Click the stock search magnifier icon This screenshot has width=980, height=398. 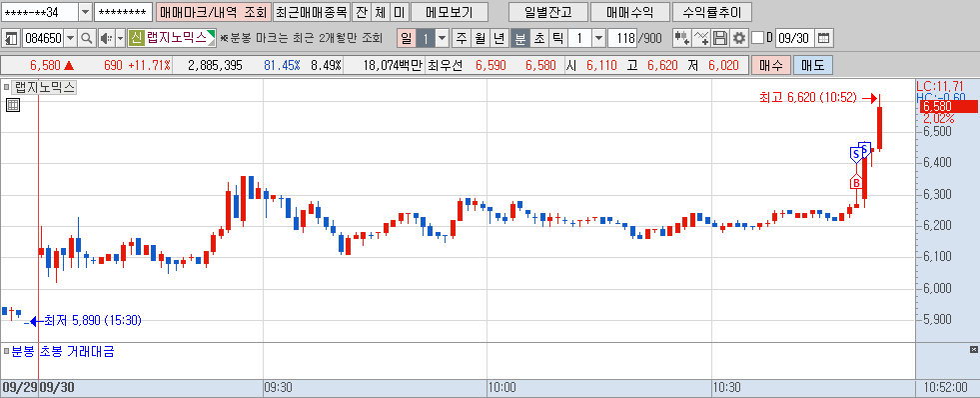tap(86, 38)
